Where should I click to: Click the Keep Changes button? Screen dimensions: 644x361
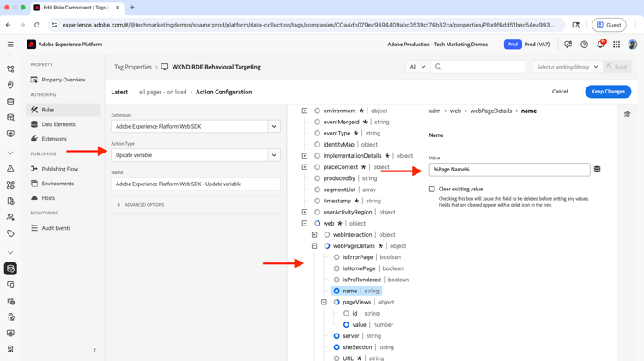(x=608, y=92)
